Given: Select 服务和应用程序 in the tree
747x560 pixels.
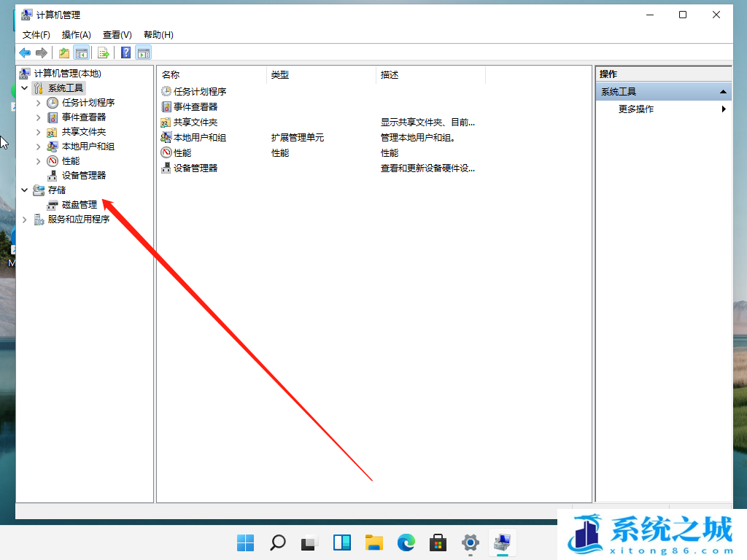Looking at the screenshot, I should 79,219.
